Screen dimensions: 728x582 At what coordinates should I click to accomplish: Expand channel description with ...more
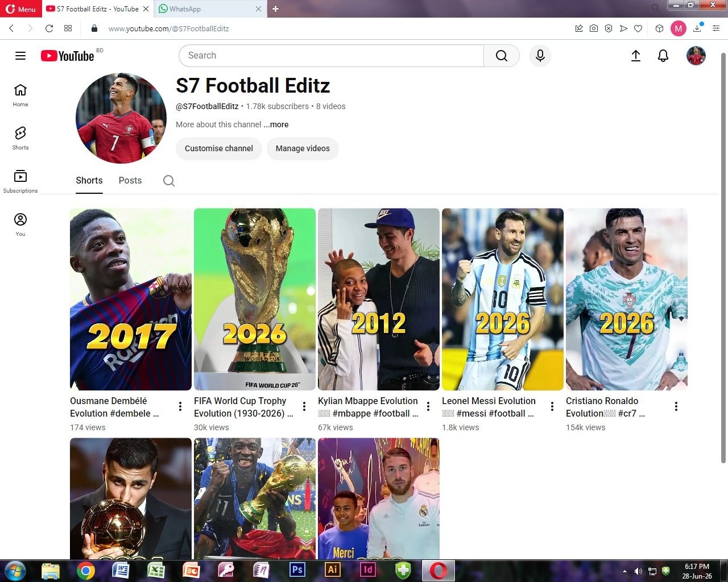pyautogui.click(x=276, y=124)
